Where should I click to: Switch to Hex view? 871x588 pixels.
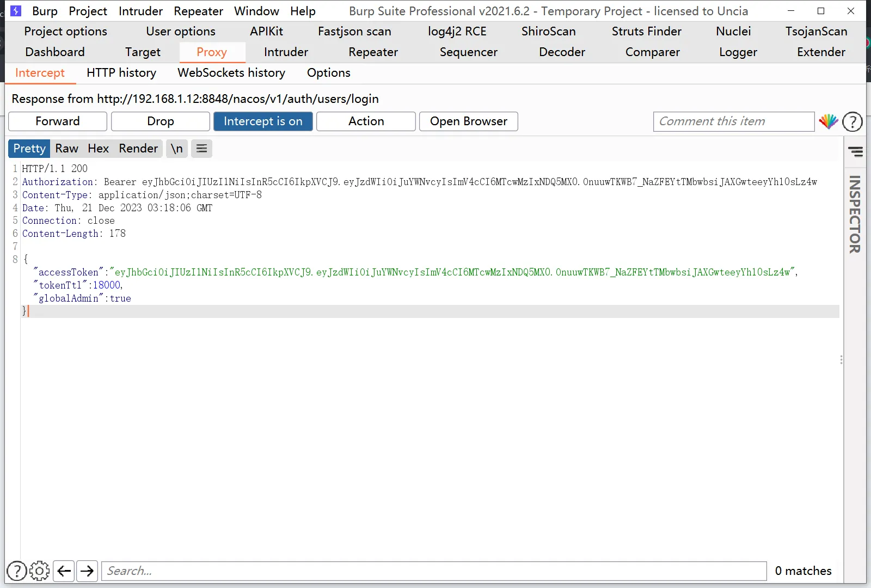[99, 149]
